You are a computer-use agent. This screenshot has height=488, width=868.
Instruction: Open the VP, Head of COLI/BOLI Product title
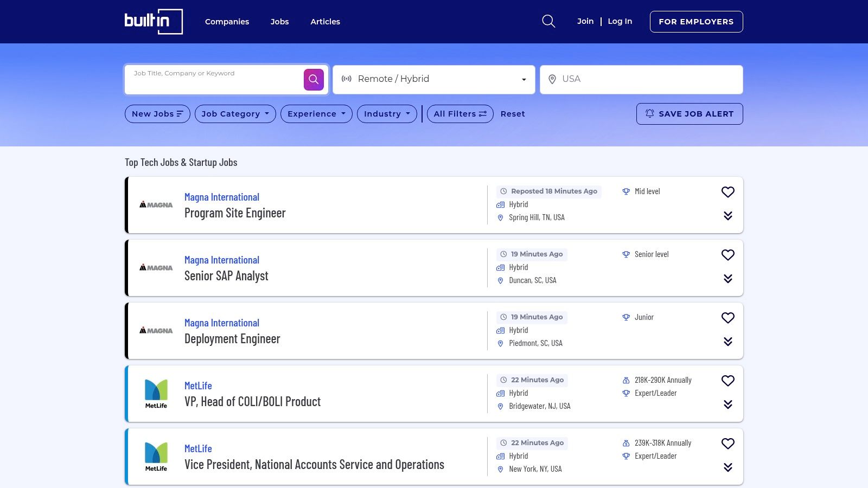click(252, 402)
